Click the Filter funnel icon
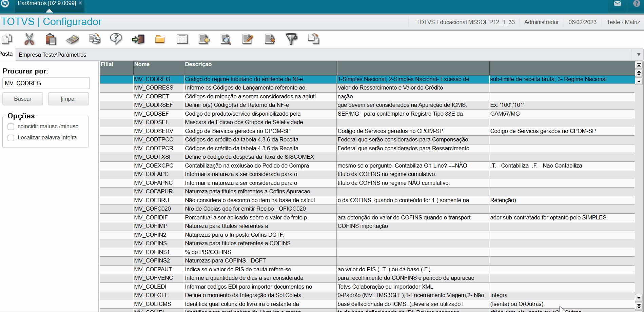The width and height of the screenshot is (644, 312). [x=291, y=39]
